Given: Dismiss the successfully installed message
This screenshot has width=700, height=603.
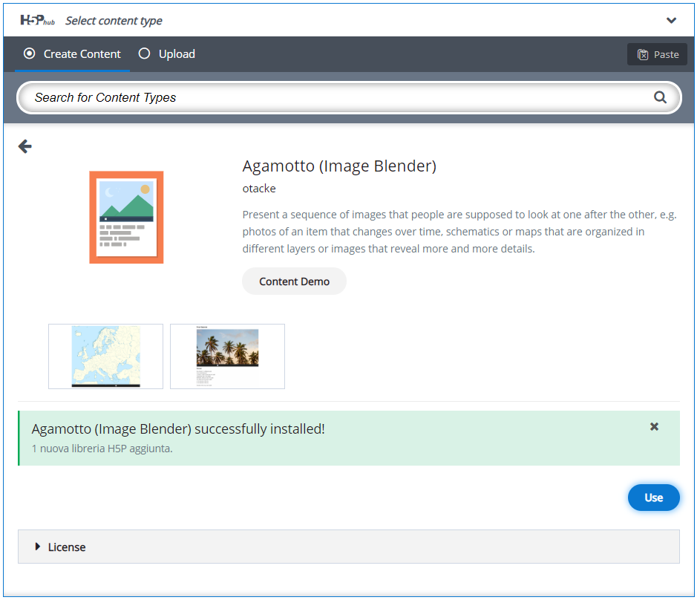Looking at the screenshot, I should 654,427.
